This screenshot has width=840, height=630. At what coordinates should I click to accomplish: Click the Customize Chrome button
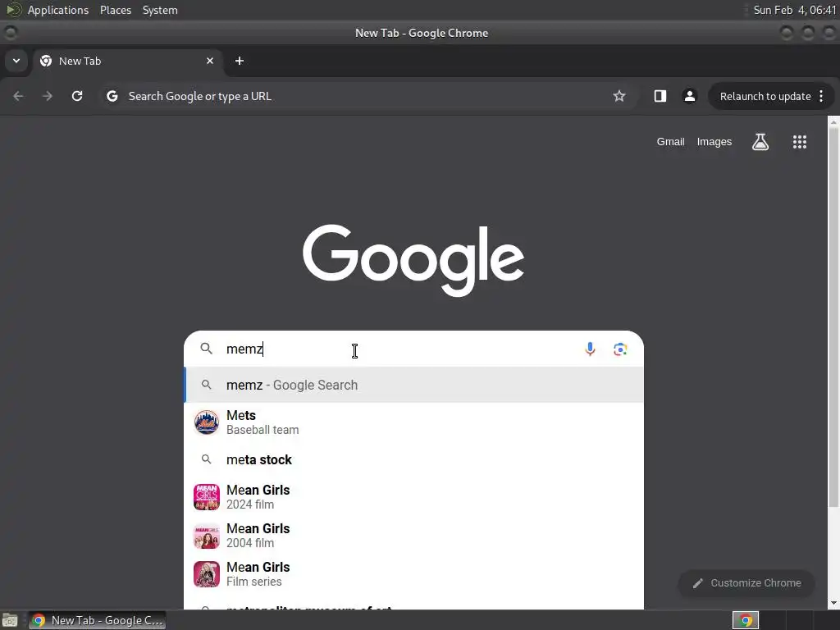tap(746, 583)
